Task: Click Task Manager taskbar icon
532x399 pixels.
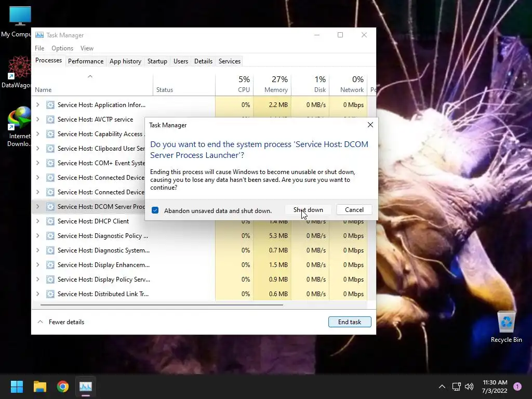Action: [x=86, y=387]
